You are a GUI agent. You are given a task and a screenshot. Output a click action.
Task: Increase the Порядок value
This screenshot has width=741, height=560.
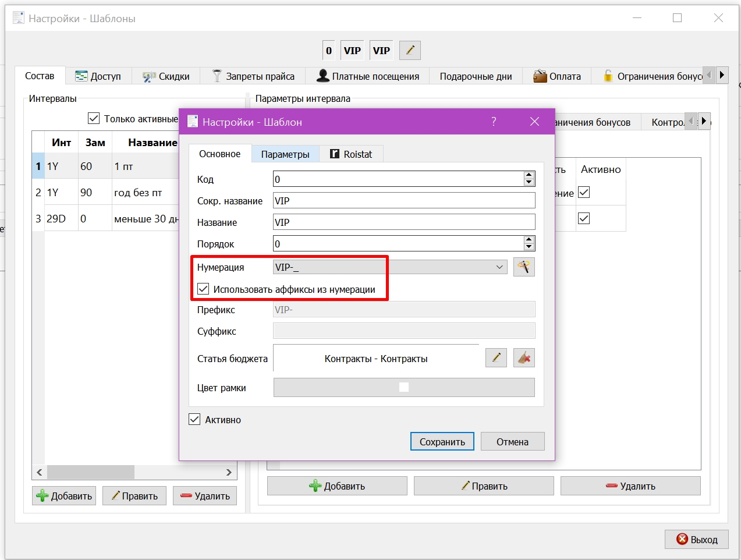click(529, 240)
